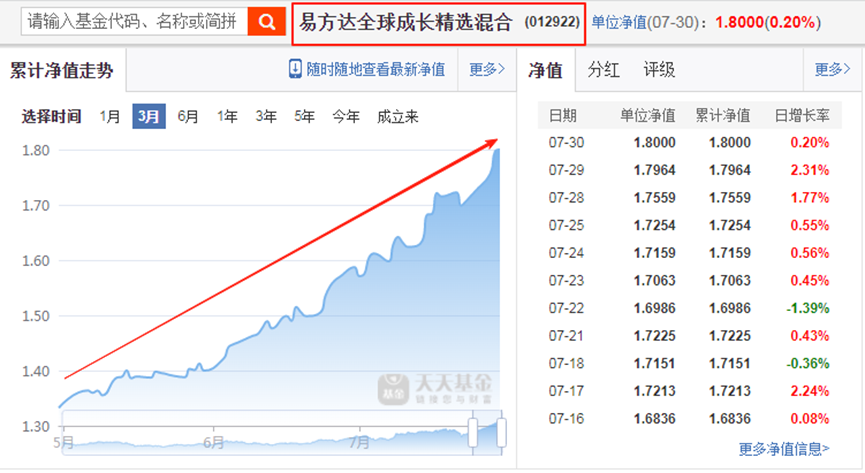Switch to the 评级 tab
865x473 pixels.
coord(659,70)
